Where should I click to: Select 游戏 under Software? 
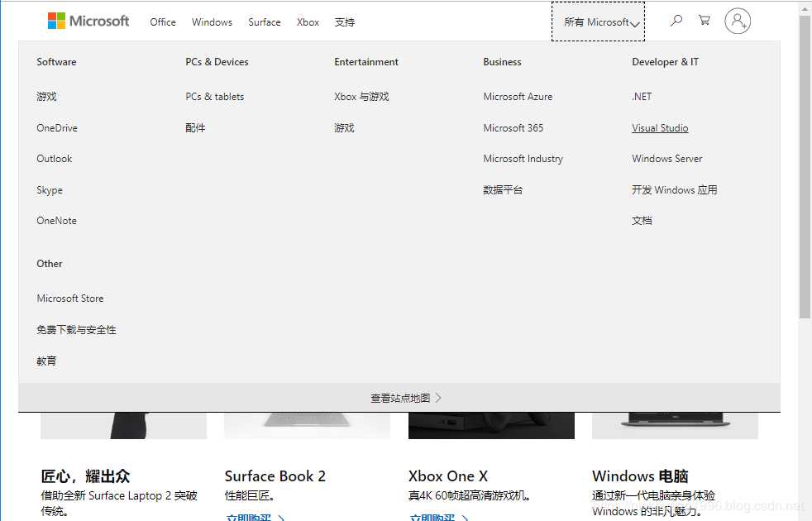click(46, 96)
